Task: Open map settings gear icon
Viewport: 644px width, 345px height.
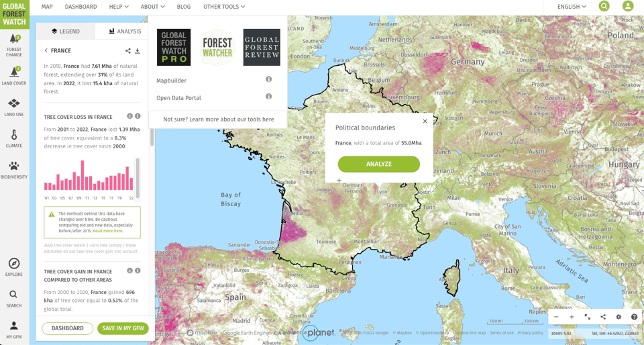Action: point(619,317)
